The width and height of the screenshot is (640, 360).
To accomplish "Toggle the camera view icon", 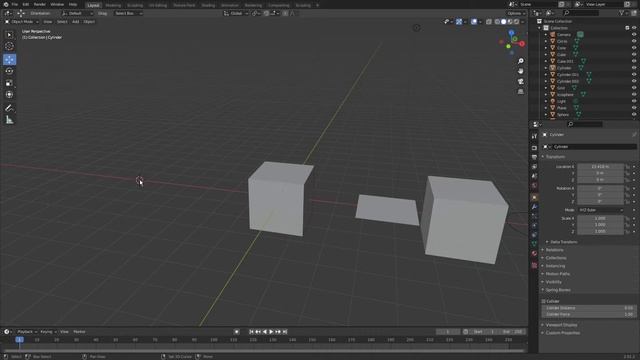I will tap(521, 82).
